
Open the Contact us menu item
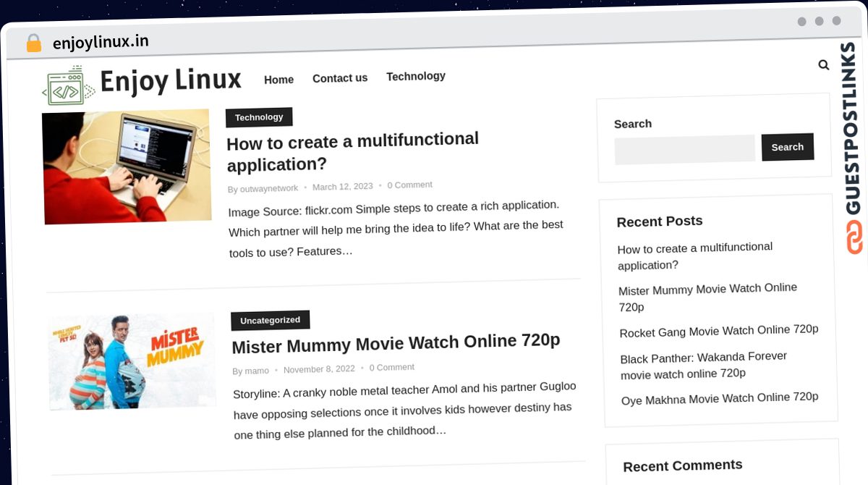click(340, 78)
